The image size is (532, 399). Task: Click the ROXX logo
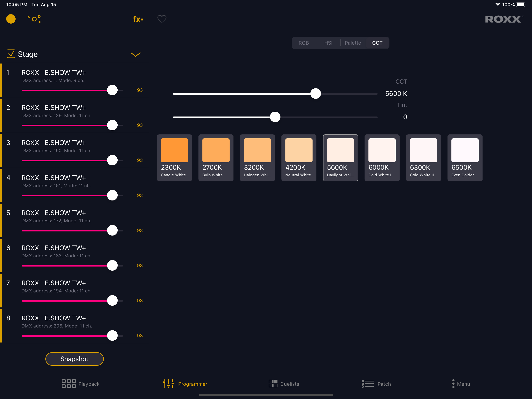[504, 19]
